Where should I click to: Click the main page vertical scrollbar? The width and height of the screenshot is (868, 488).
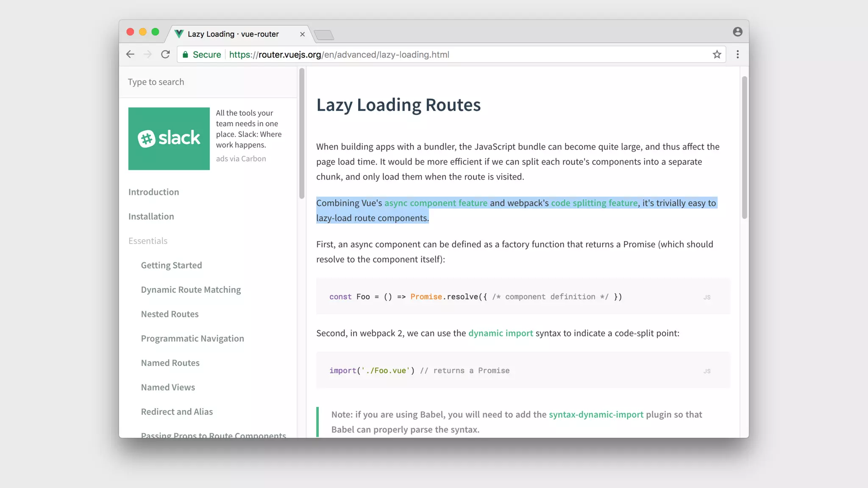pos(744,147)
